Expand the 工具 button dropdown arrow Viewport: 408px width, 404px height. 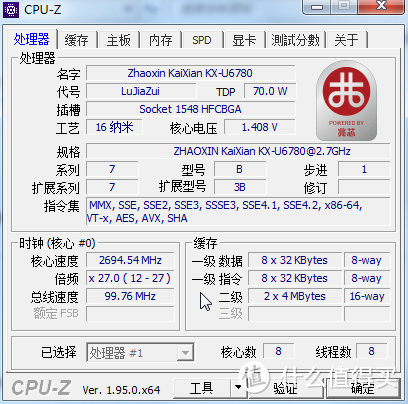[x=238, y=388]
